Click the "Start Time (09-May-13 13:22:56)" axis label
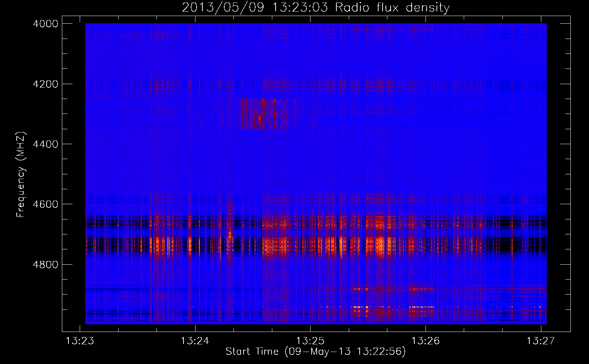The width and height of the screenshot is (589, 364). 316,352
